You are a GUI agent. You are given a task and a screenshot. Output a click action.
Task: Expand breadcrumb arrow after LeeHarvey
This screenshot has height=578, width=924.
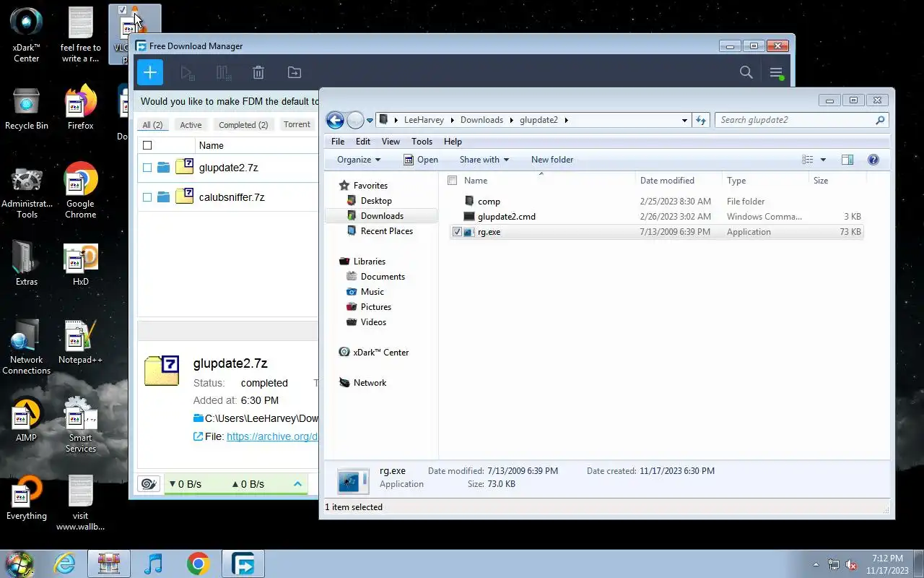point(452,120)
